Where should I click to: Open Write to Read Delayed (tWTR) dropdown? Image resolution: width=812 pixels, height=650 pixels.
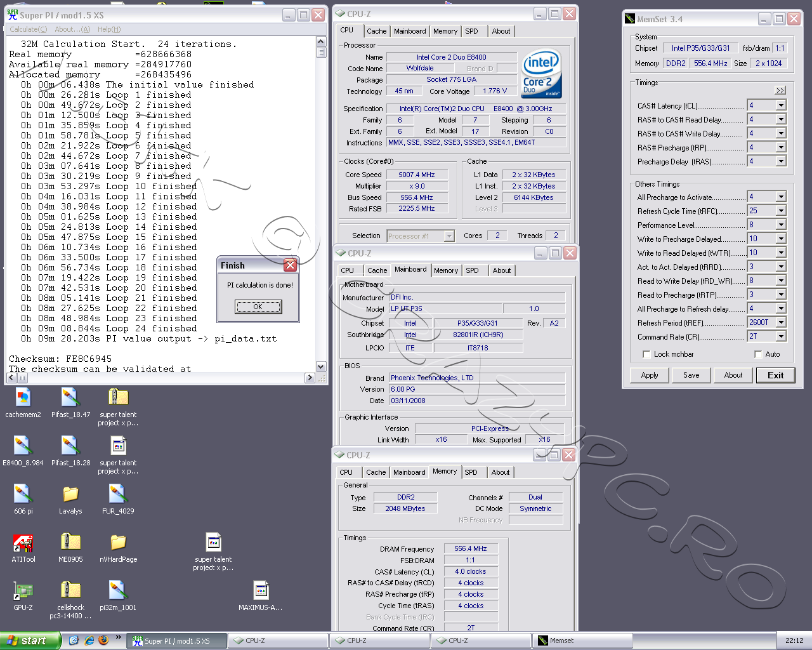pos(781,253)
